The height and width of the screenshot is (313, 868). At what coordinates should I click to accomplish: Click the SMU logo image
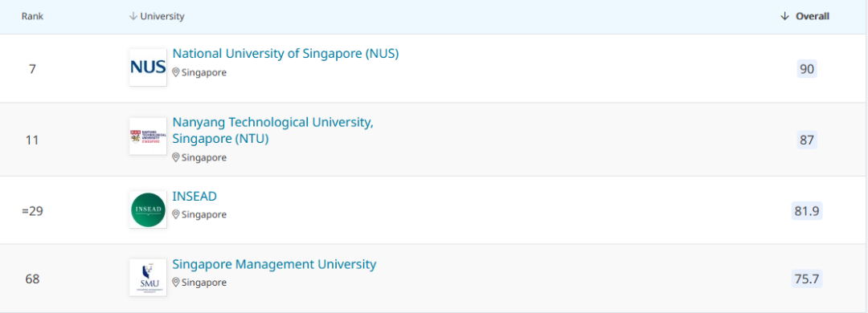pos(148,278)
